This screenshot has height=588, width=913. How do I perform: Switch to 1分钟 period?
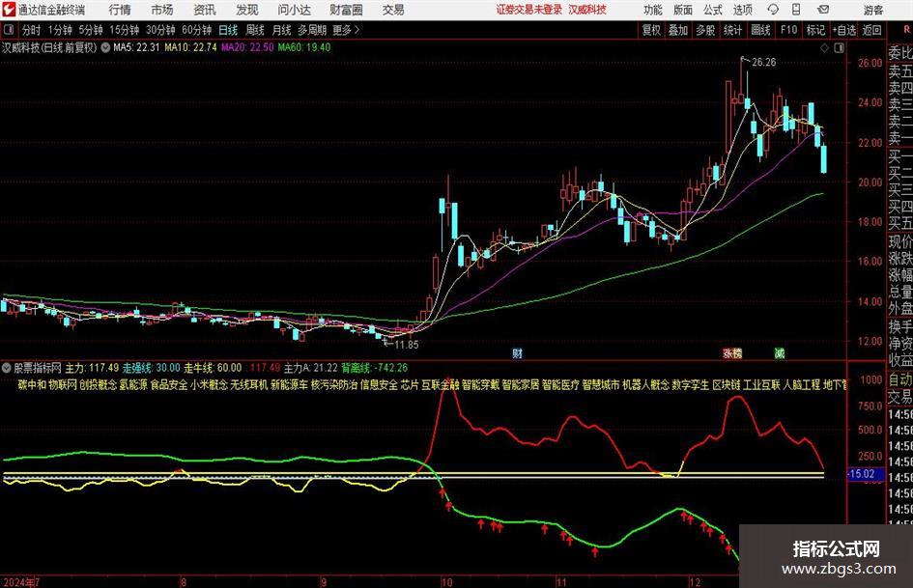(60, 30)
